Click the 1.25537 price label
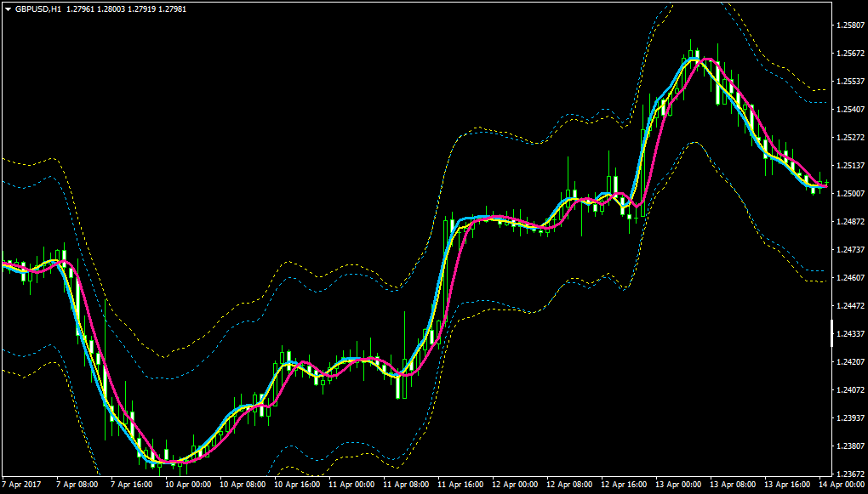Image resolution: width=868 pixels, height=494 pixels. pyautogui.click(x=850, y=82)
